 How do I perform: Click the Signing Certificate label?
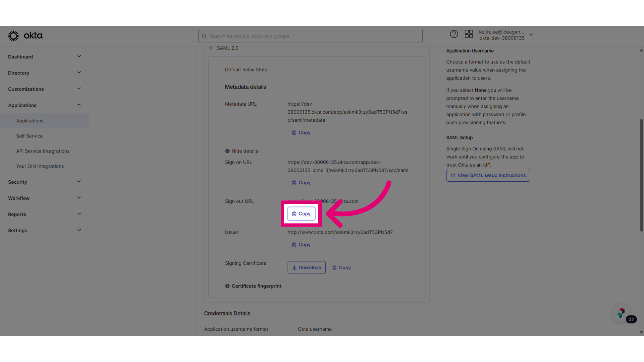click(246, 263)
